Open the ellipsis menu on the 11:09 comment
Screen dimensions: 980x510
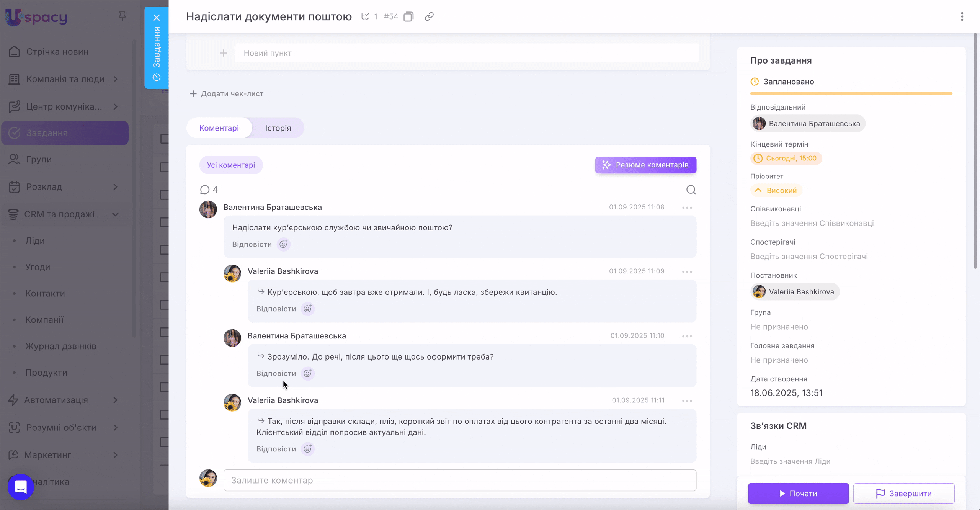(x=686, y=271)
